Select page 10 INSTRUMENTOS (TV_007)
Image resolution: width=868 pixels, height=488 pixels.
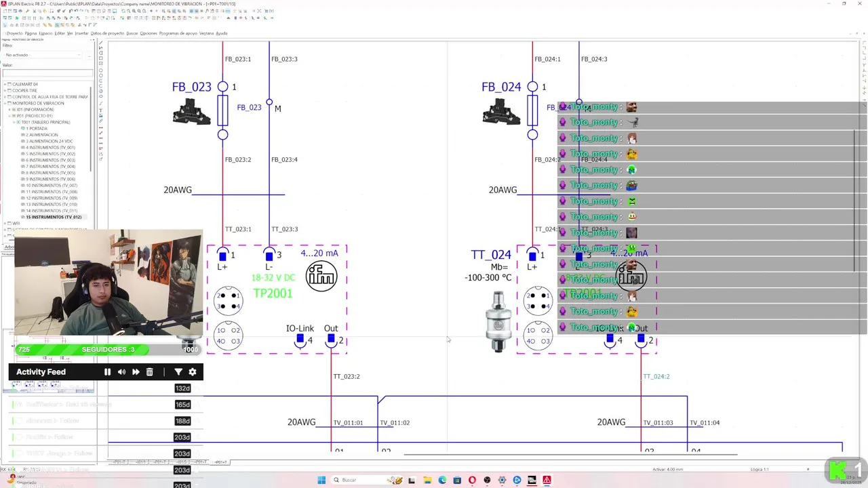[x=51, y=185]
